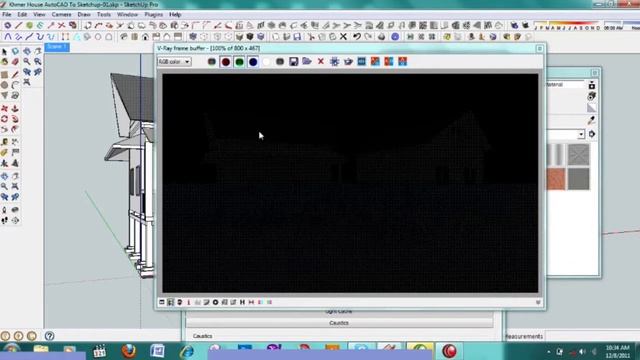Screen dimensions: 640x360
Task: Click Undo in the top toolbar
Action: coord(357,37)
